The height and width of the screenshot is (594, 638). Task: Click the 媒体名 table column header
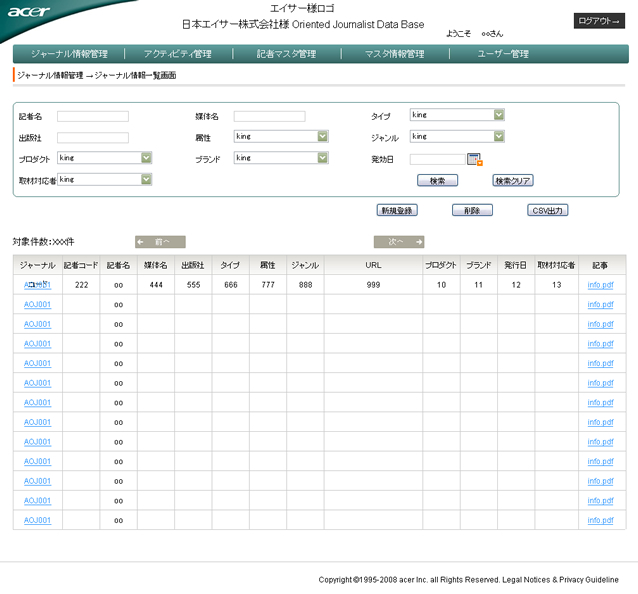click(x=156, y=265)
